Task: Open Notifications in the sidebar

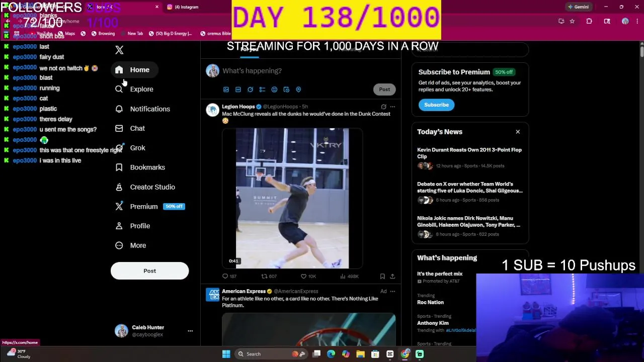Action: coord(143,109)
